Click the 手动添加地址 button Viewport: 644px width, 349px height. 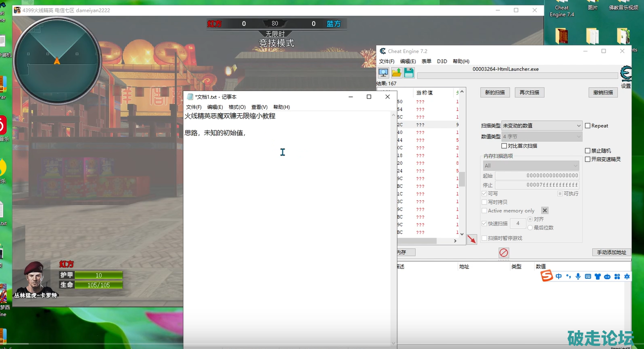611,252
